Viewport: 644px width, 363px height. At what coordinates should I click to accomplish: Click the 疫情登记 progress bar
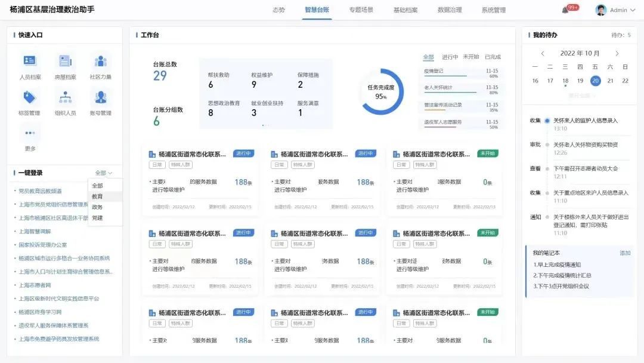[x=445, y=76]
